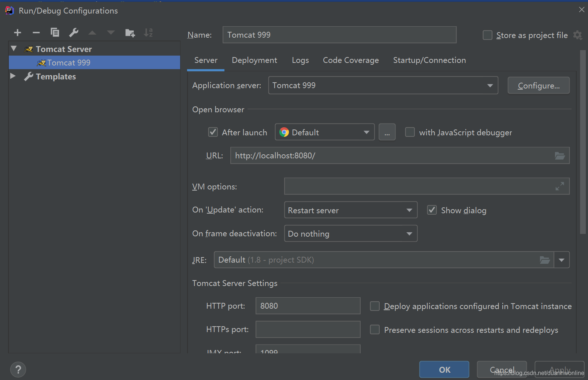
Task: Open On frame deactivation dropdown
Action: (350, 233)
